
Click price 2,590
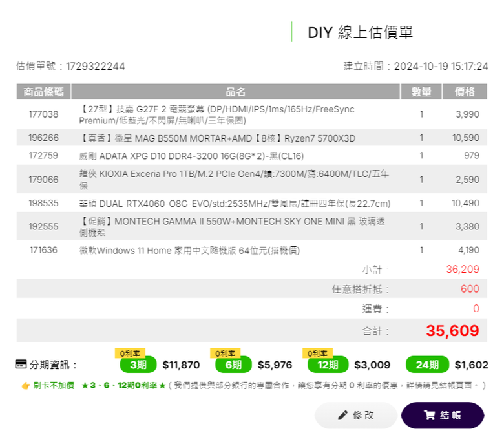467,180
